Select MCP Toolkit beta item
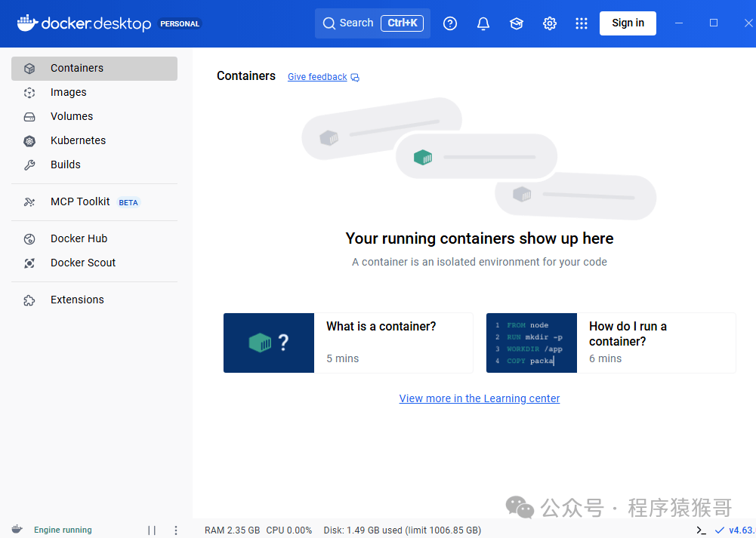The height and width of the screenshot is (538, 756). point(80,201)
